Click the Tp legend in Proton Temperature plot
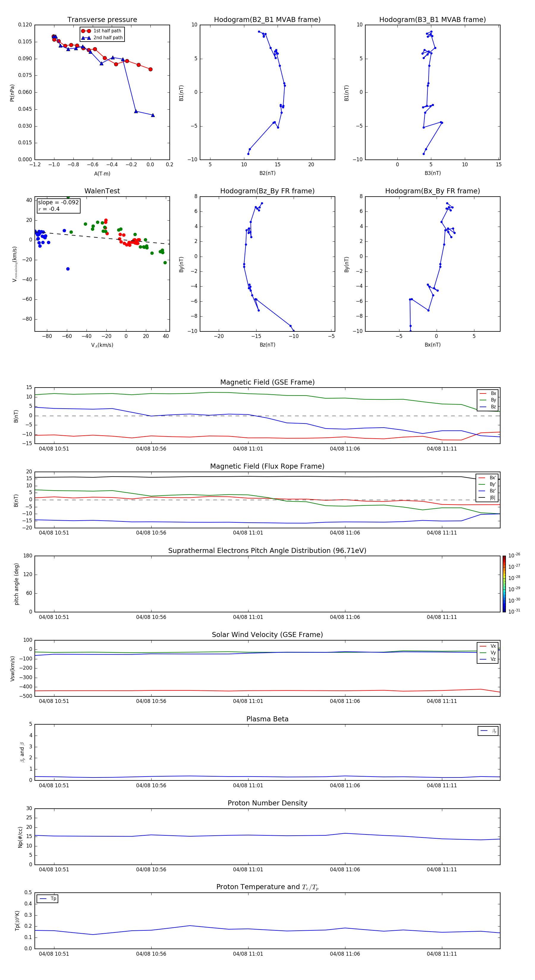 (48, 899)
